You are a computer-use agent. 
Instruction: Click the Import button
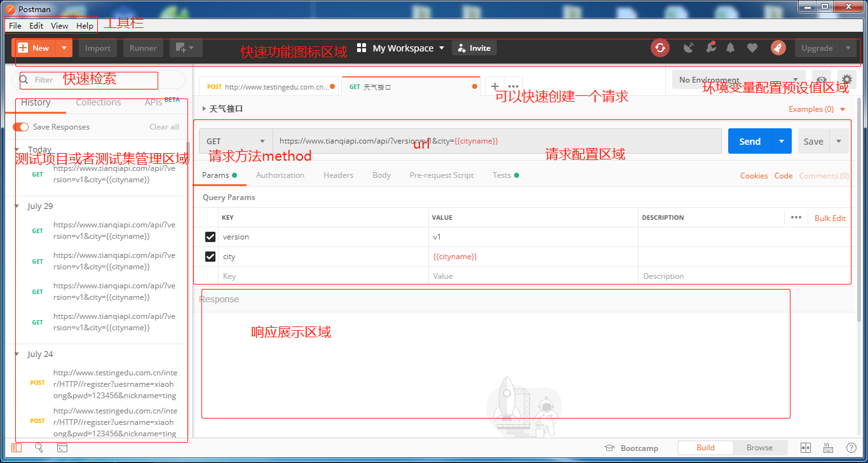point(98,48)
